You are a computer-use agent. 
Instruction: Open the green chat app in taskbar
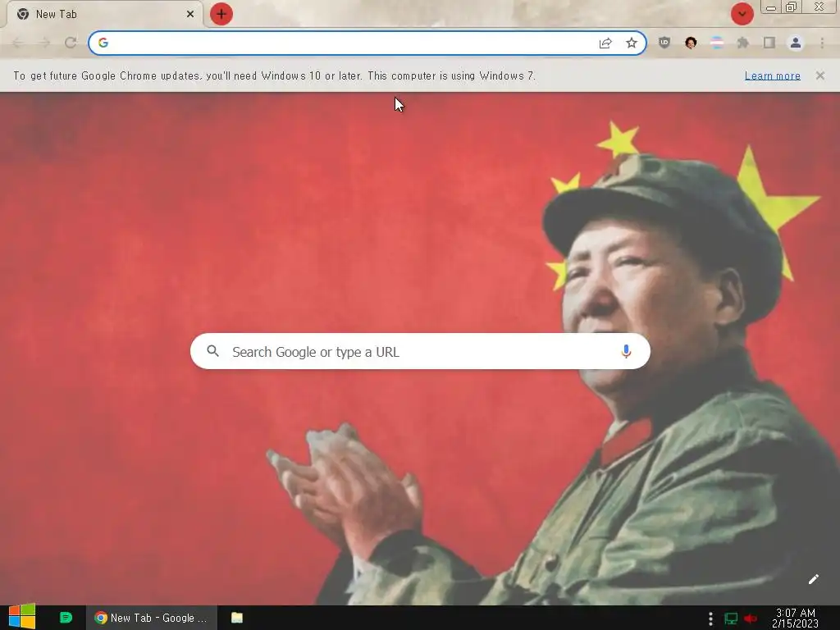coord(66,618)
